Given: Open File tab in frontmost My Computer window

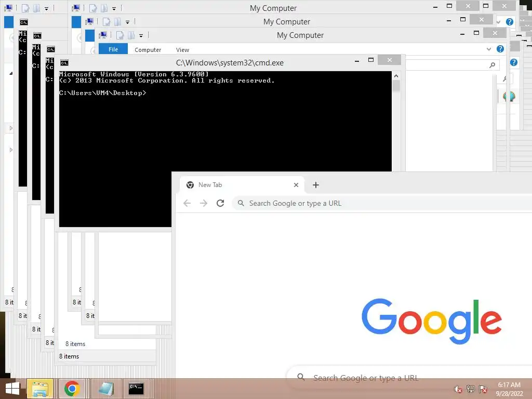Looking at the screenshot, I should click(113, 49).
